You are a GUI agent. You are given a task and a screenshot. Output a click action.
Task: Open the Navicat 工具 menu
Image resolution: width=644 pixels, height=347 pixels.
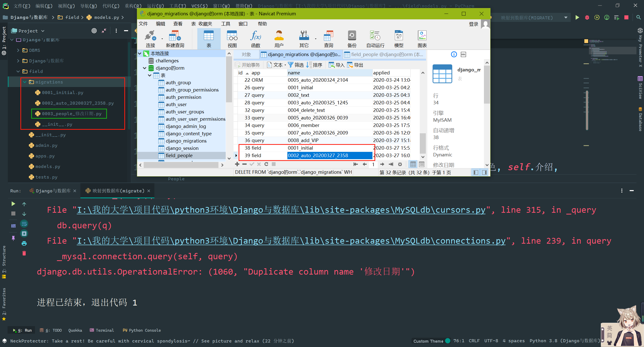(225, 24)
